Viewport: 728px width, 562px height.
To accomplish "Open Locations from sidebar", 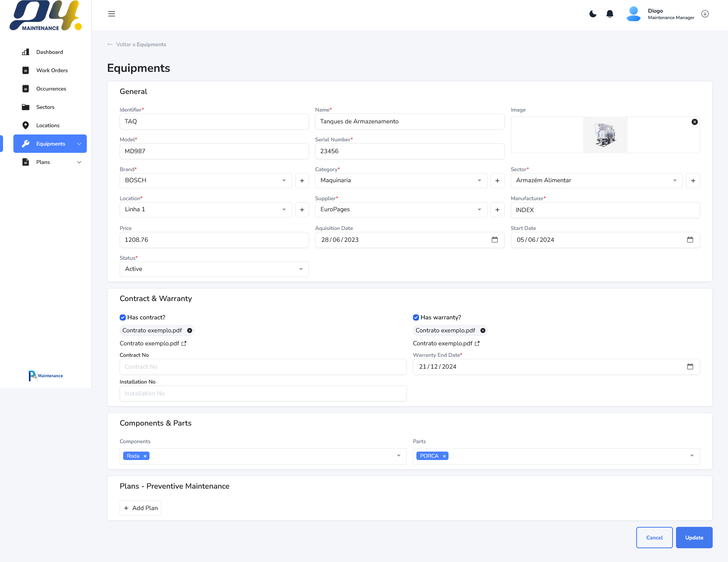I will coord(48,125).
